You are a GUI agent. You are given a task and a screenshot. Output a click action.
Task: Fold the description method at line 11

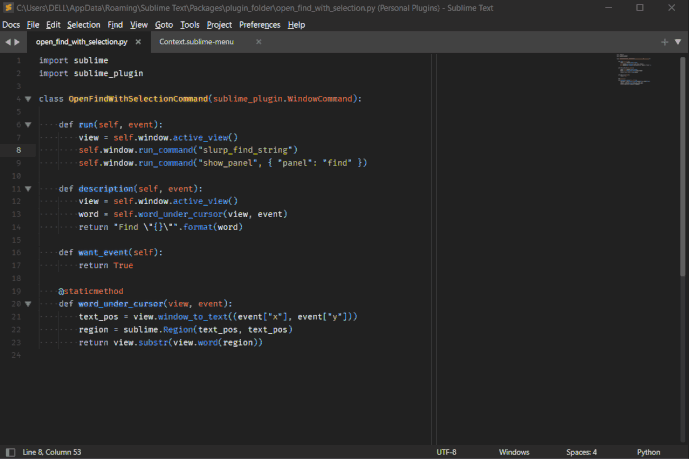pyautogui.click(x=28, y=188)
